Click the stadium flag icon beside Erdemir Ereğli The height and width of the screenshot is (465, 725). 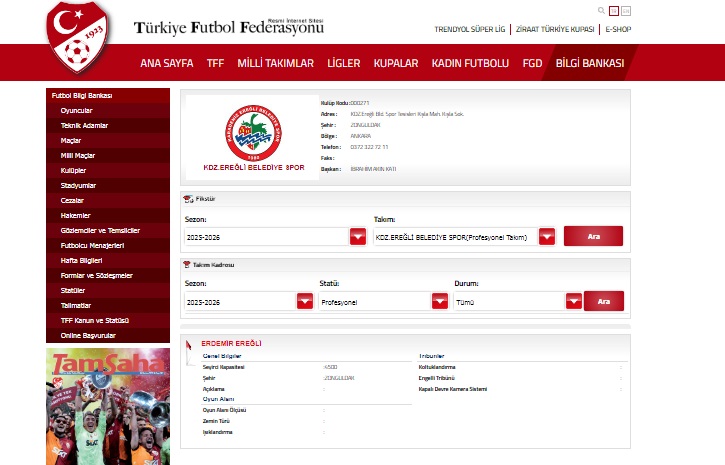coord(189,352)
